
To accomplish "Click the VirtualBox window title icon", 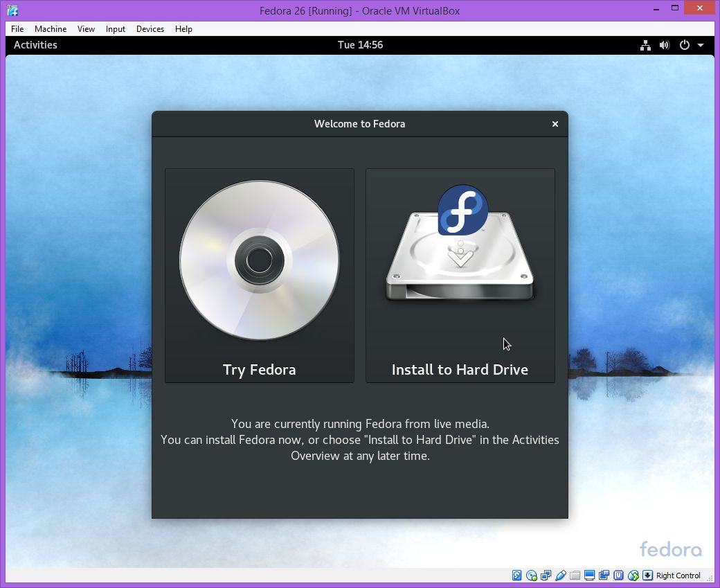I will (x=12, y=10).
